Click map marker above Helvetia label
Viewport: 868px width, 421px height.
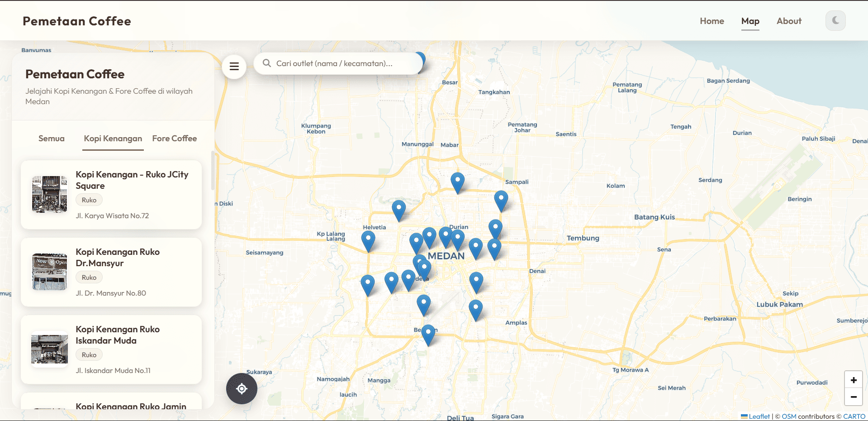(x=398, y=210)
